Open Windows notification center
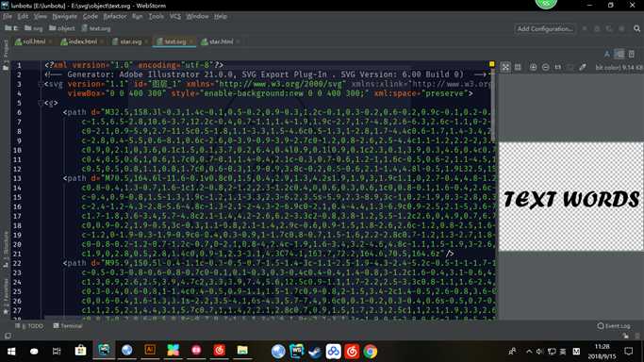The image size is (644, 362). tap(629, 352)
